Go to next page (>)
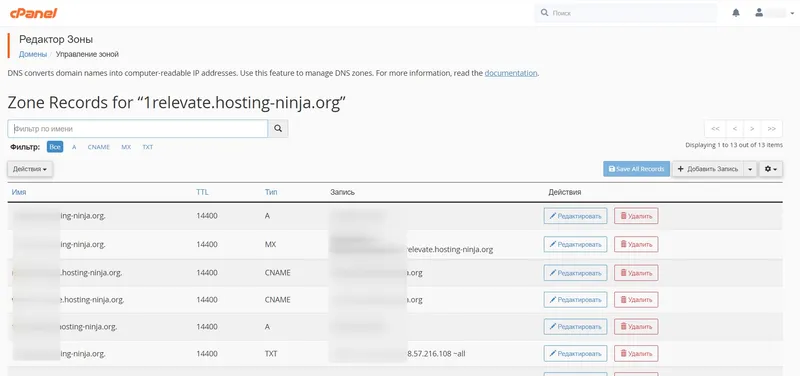This screenshot has width=800, height=376. [752, 129]
